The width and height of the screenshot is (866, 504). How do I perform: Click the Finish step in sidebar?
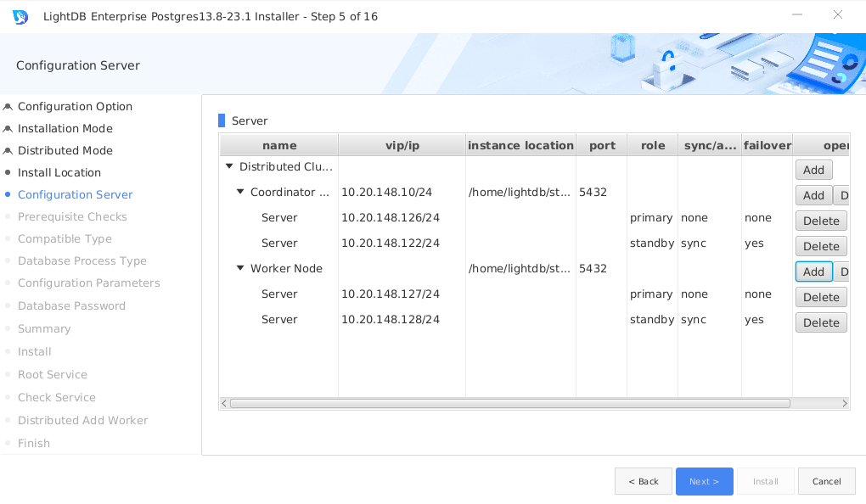pyautogui.click(x=34, y=443)
